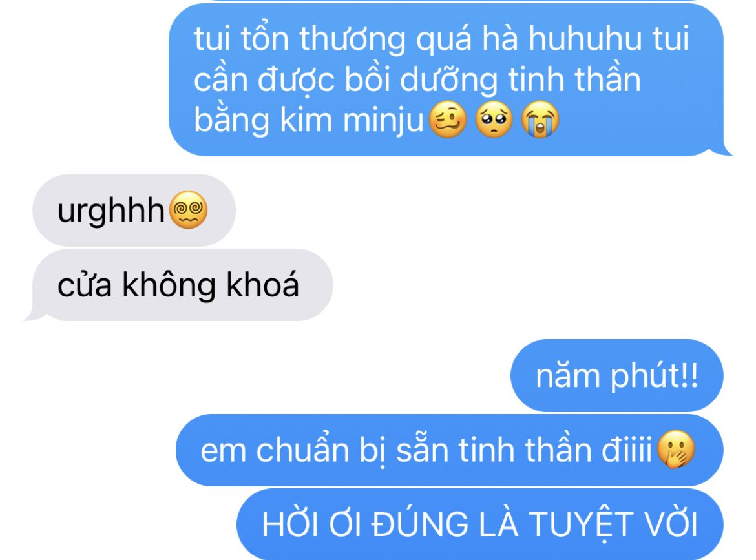This screenshot has width=756, height=560.
Task: Click the word 'phút!!' in the blue bubble
Action: pos(655,375)
